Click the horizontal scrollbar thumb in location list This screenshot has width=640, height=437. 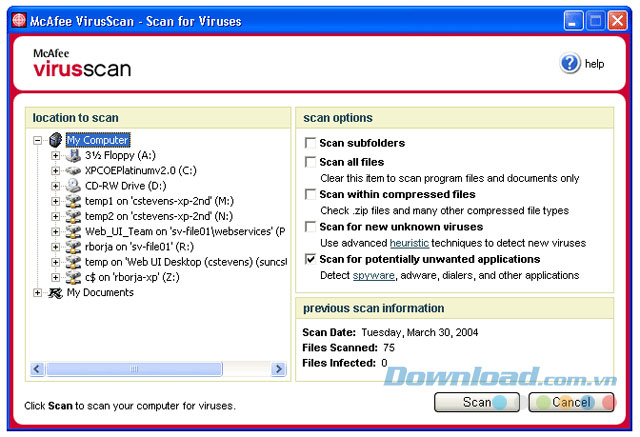(134, 369)
